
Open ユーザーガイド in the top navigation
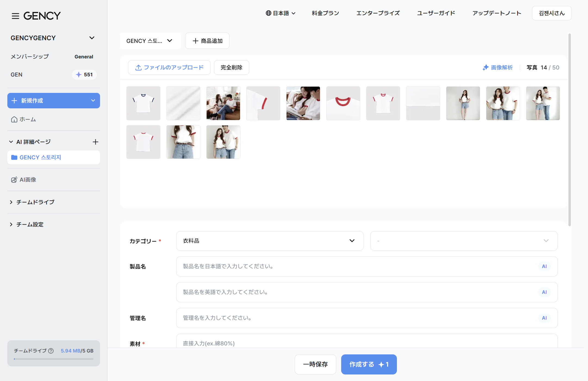pyautogui.click(x=436, y=13)
